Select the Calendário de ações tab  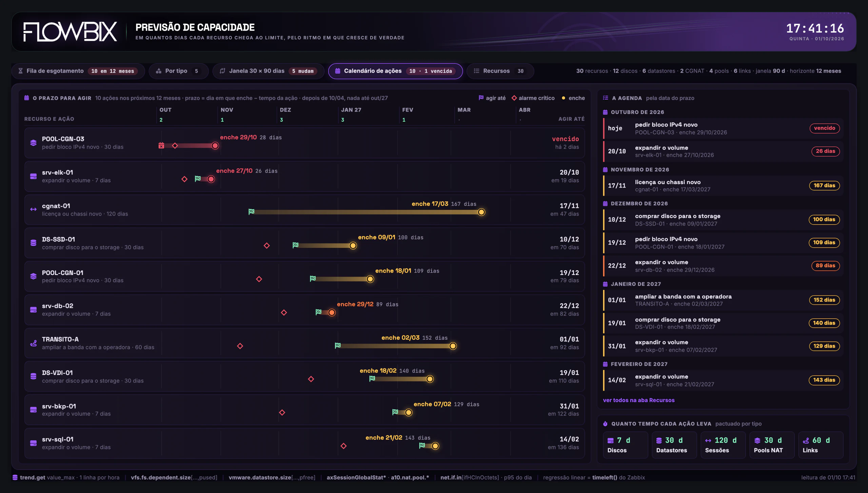(x=395, y=71)
